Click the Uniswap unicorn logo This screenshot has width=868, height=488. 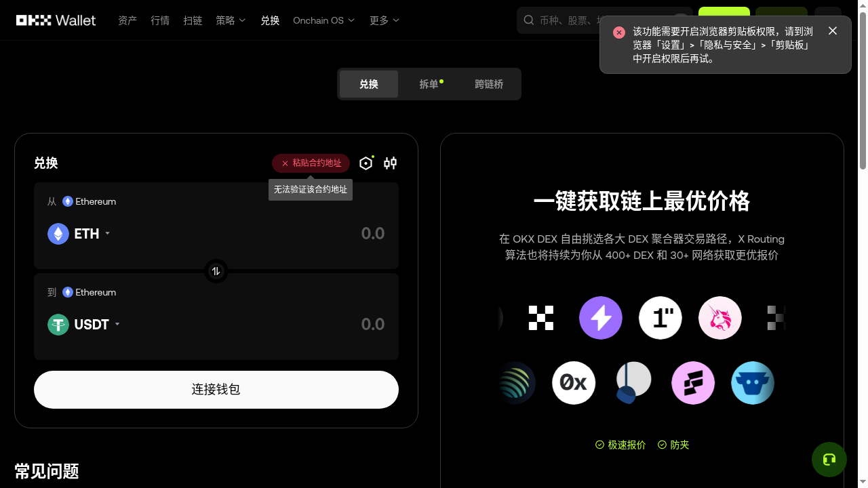[x=720, y=318]
